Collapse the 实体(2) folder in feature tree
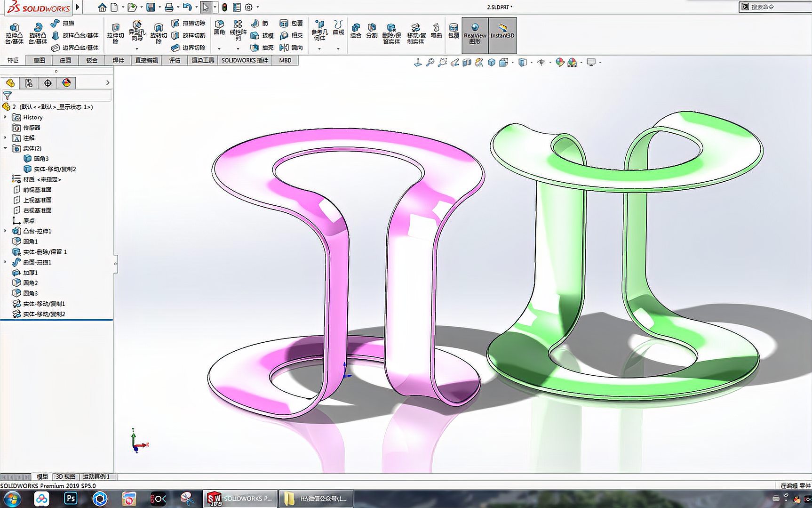 point(6,148)
